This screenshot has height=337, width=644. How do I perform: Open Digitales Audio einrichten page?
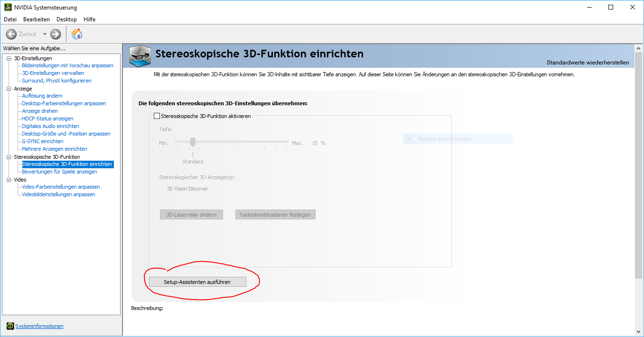tap(51, 126)
